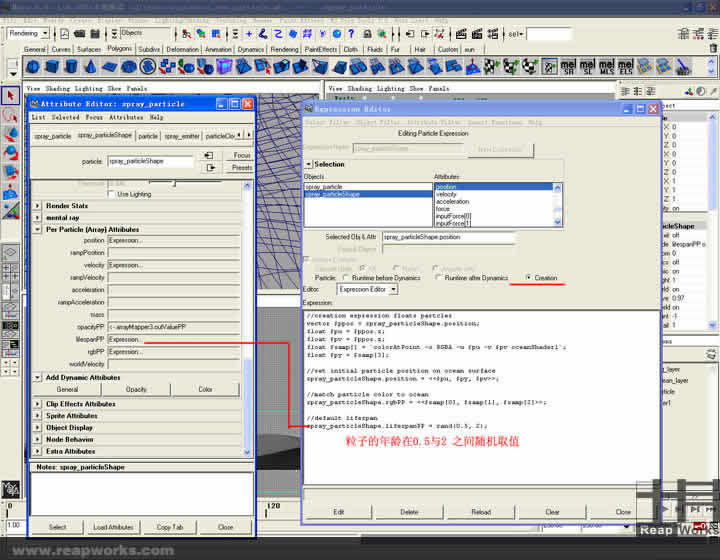
Task: Enable the Use Lighting checkbox
Action: coord(110,194)
